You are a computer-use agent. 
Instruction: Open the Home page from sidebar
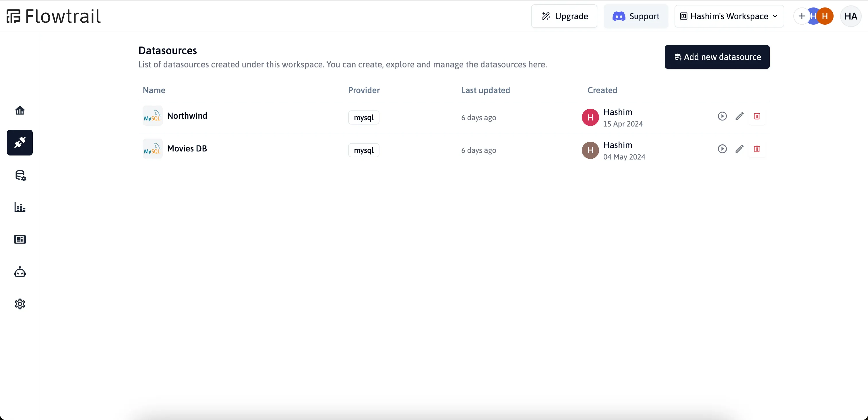(20, 110)
